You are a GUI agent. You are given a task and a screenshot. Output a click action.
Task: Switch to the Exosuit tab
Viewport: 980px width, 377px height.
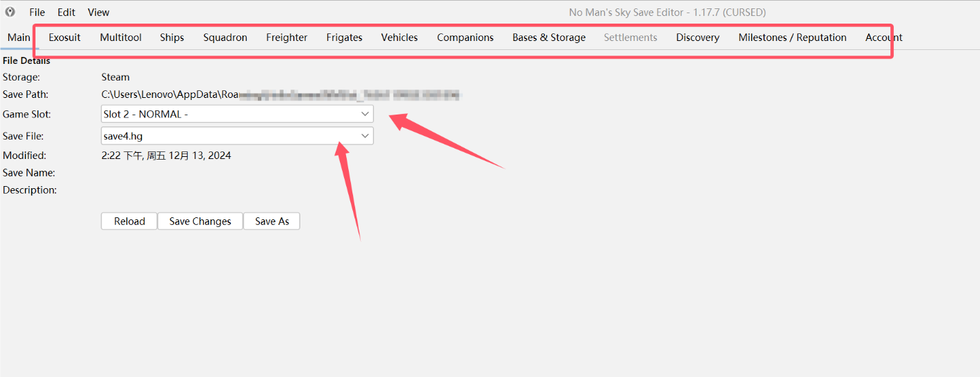[65, 37]
